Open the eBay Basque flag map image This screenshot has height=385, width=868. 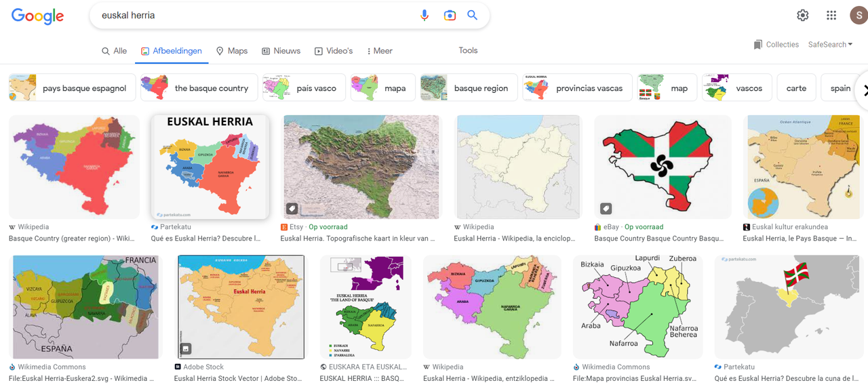point(663,167)
